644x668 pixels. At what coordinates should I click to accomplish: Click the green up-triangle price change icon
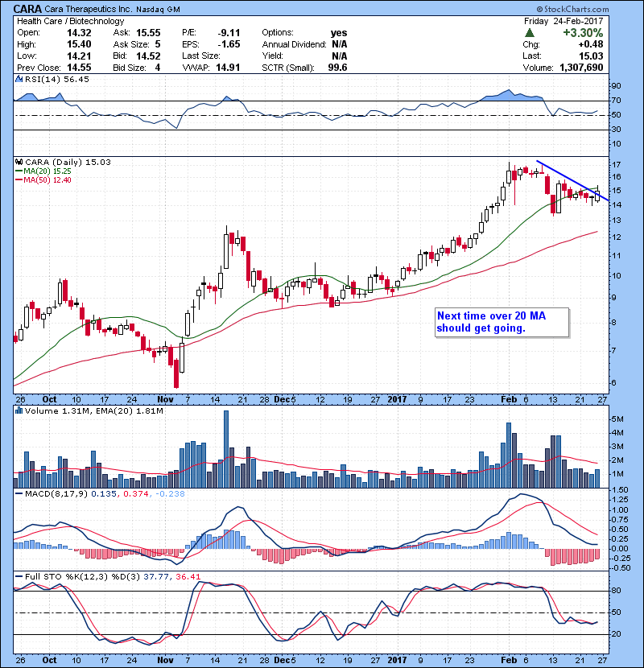click(529, 32)
